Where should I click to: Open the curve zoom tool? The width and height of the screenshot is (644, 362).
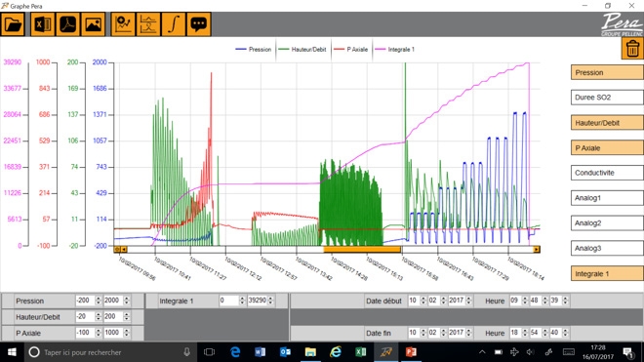123,24
